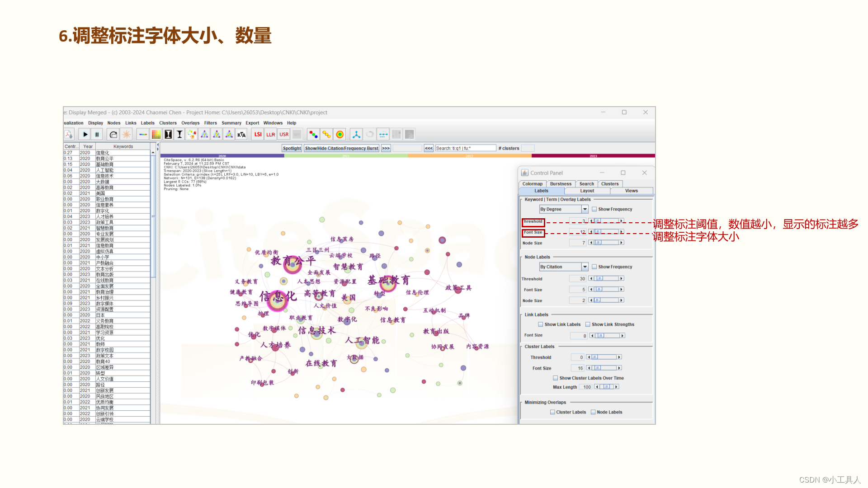This screenshot has width=868, height=488.
Task: Open the By Citation dropdown
Action: (585, 267)
